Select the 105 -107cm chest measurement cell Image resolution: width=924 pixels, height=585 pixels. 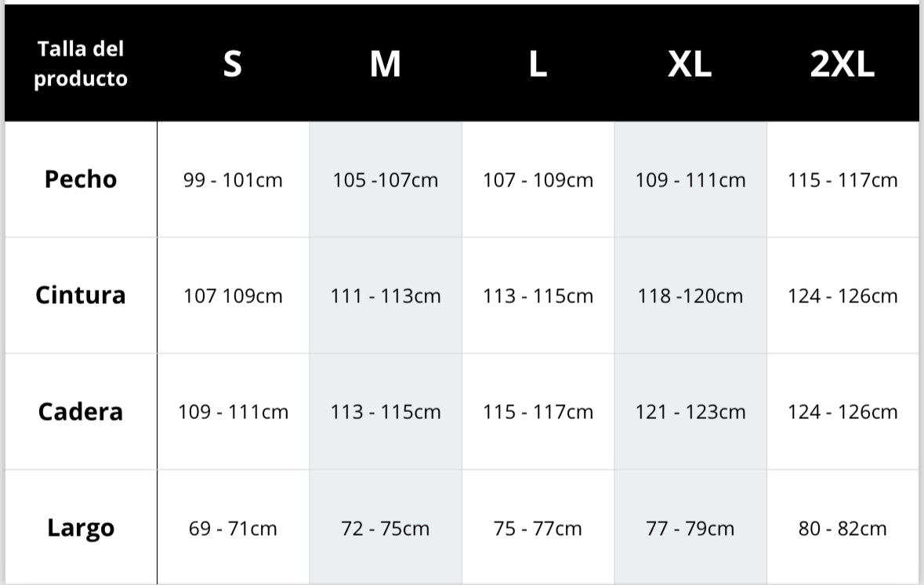386,180
